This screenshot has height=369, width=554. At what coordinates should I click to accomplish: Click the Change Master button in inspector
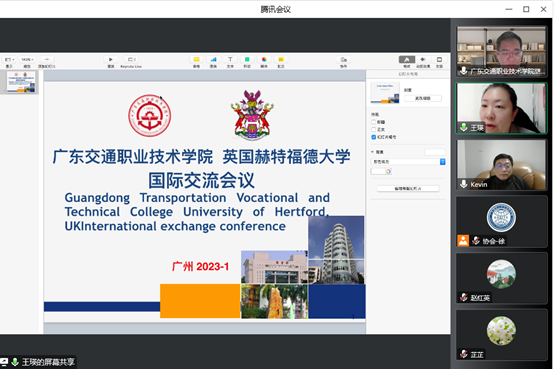click(423, 98)
